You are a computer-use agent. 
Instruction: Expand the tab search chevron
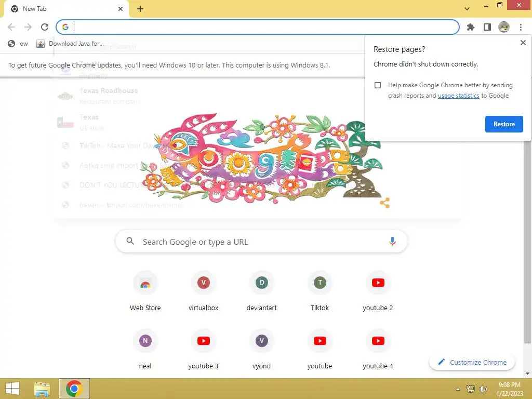(467, 9)
